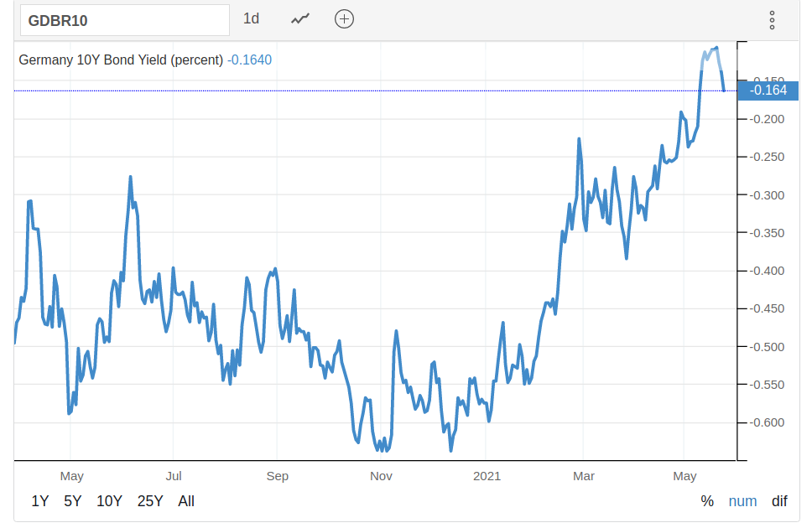Select the 1Y time range

pyautogui.click(x=40, y=501)
